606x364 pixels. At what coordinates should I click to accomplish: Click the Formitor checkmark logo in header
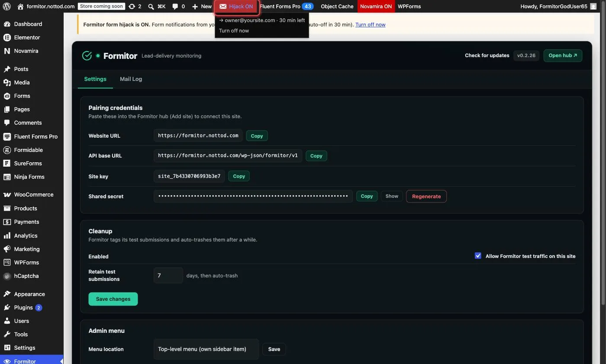click(x=87, y=55)
